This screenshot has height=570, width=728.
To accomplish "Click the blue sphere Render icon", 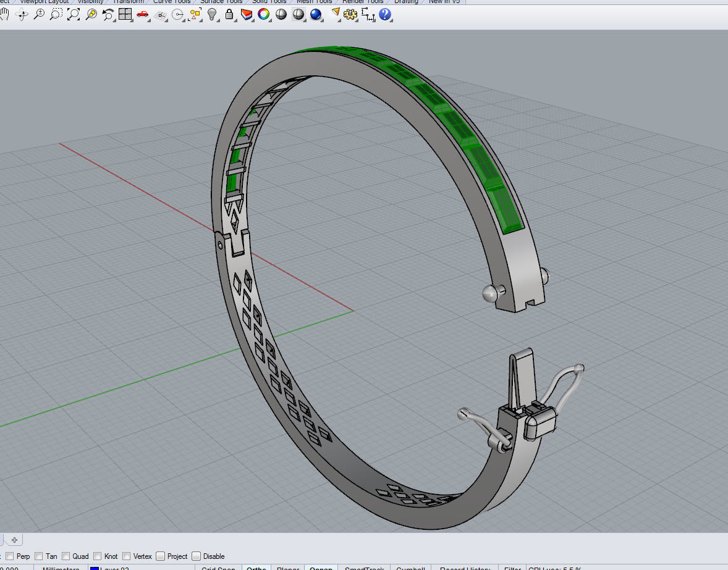I will (316, 14).
